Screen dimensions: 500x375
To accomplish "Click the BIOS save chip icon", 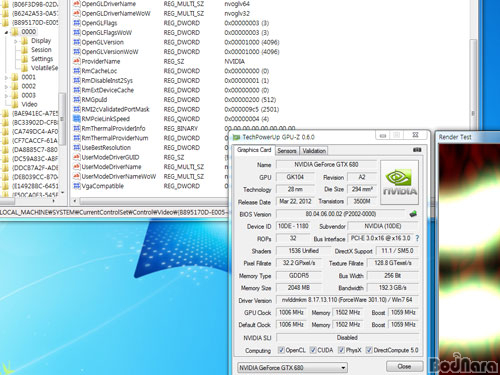I will click(413, 214).
